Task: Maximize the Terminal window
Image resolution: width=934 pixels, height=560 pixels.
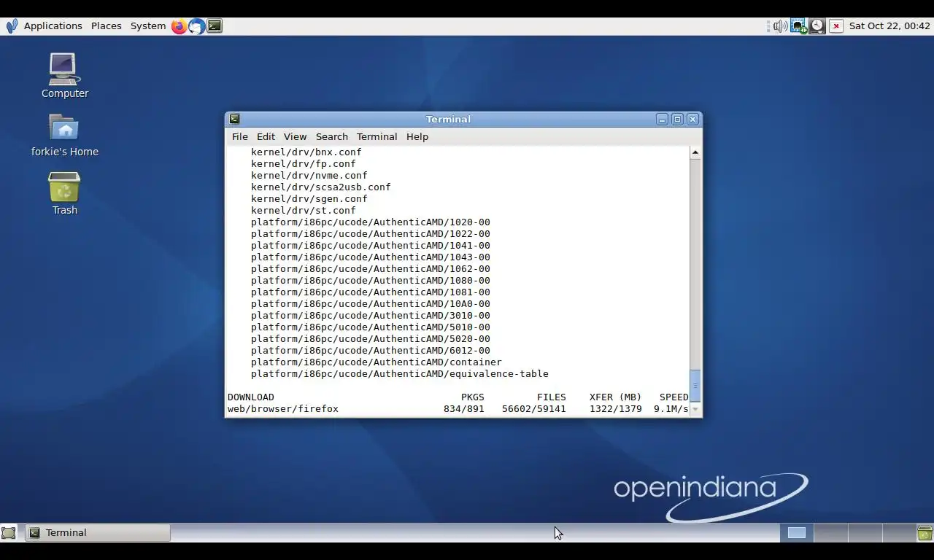Action: click(677, 119)
